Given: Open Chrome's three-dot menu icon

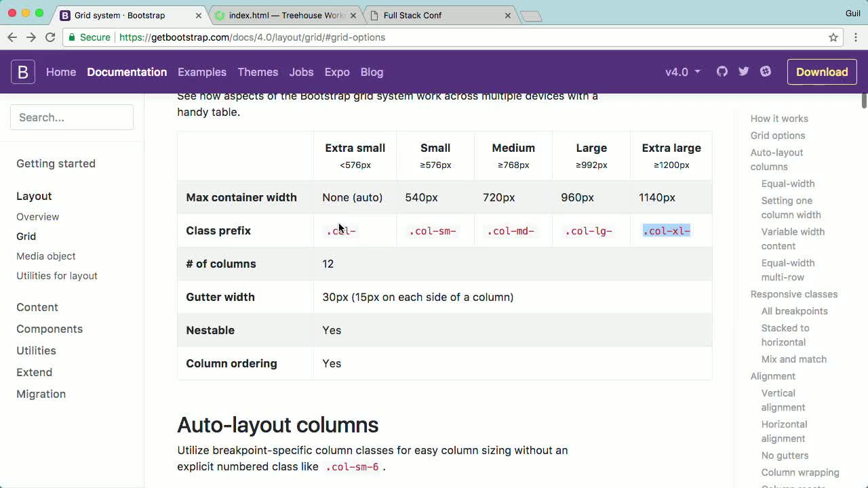Looking at the screenshot, I should coord(856,37).
